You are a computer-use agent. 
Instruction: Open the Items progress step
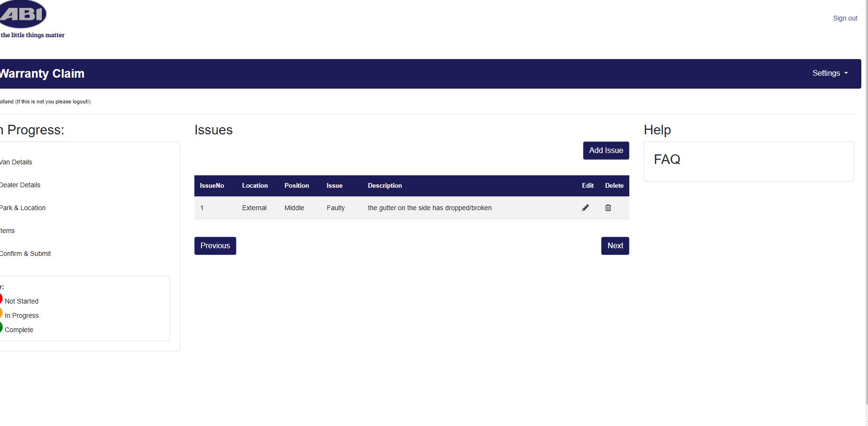(x=7, y=231)
